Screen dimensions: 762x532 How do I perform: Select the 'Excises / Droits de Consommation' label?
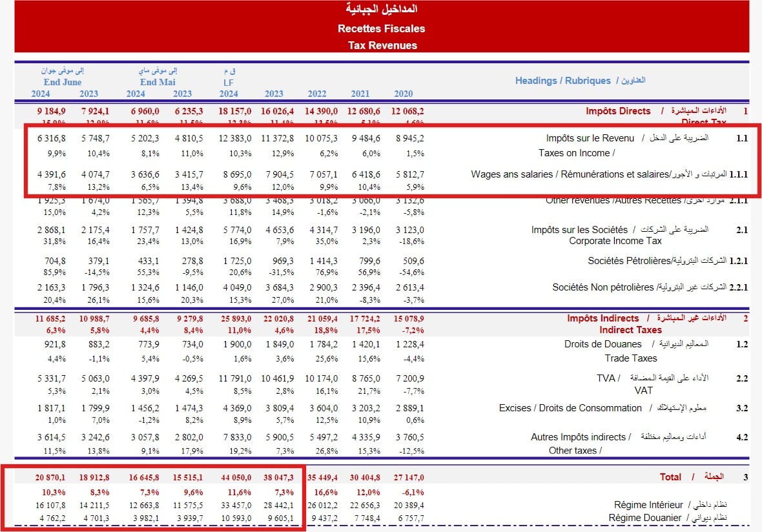click(x=570, y=408)
